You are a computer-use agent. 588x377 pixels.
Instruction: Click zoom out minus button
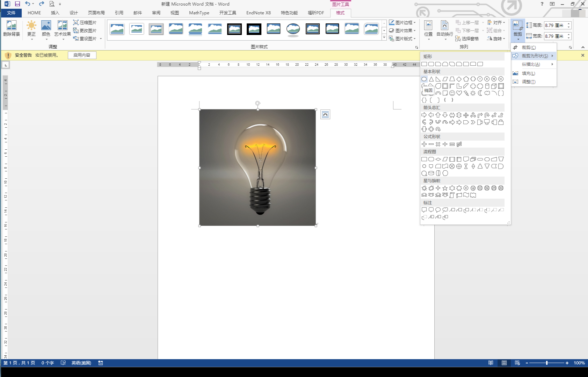point(527,363)
